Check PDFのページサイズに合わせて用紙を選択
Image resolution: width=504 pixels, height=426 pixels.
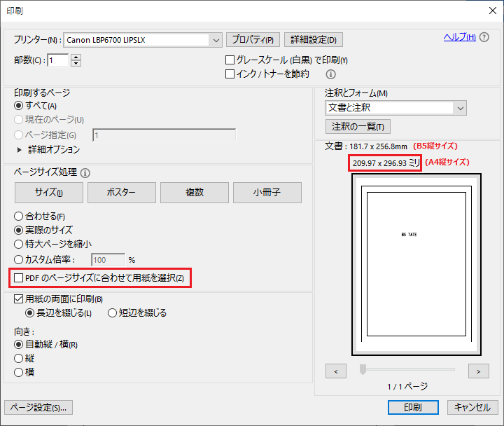pyautogui.click(x=19, y=277)
